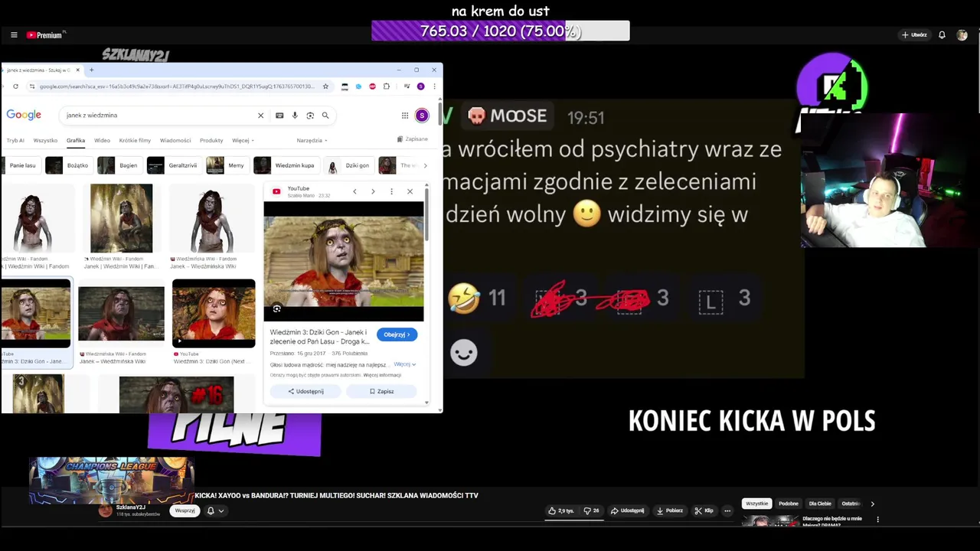980x551 pixels.
Task: Select the 'Geraltzrivii' filter chip
Action: [x=174, y=165]
